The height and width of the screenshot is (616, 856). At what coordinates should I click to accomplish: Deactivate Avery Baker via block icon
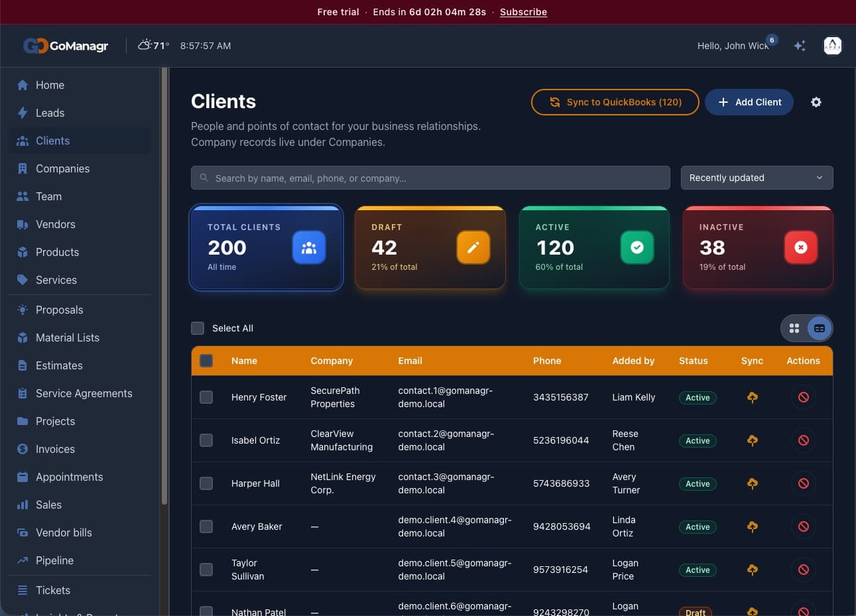click(804, 526)
